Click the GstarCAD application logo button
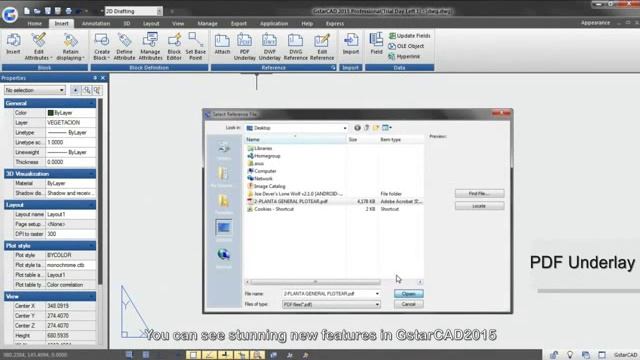 [x=10, y=14]
